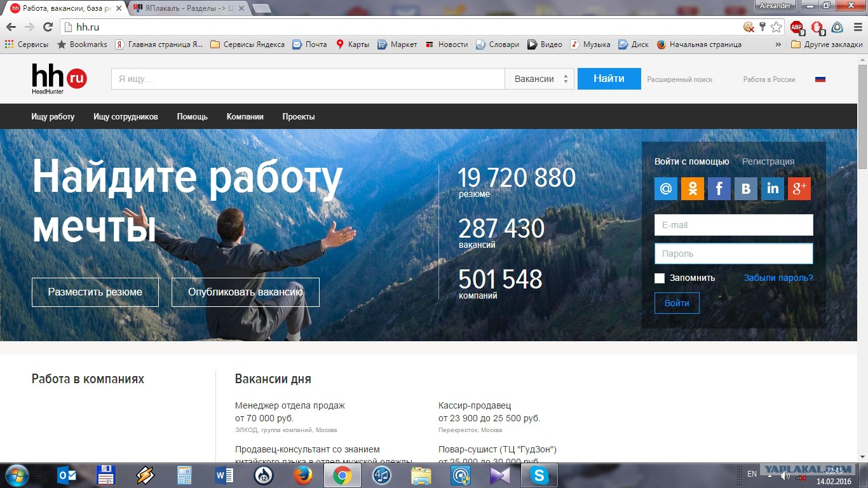Switch to the Регистрация tab
This screenshot has height=488, width=868.
click(x=768, y=161)
